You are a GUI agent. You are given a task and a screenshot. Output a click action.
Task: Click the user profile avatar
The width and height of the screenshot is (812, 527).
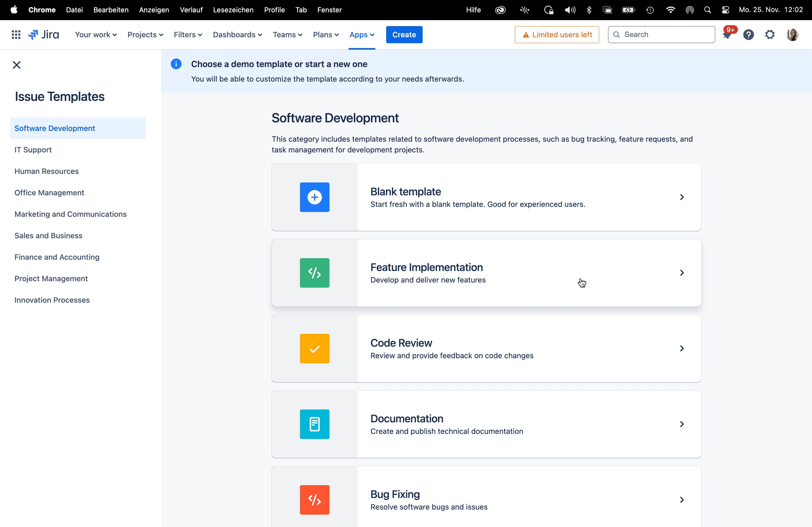pos(792,34)
